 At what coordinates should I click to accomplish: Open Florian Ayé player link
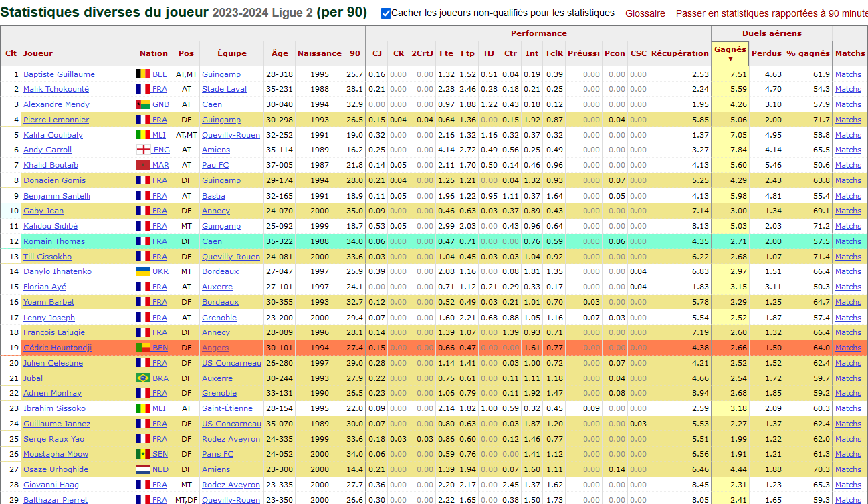pos(44,287)
